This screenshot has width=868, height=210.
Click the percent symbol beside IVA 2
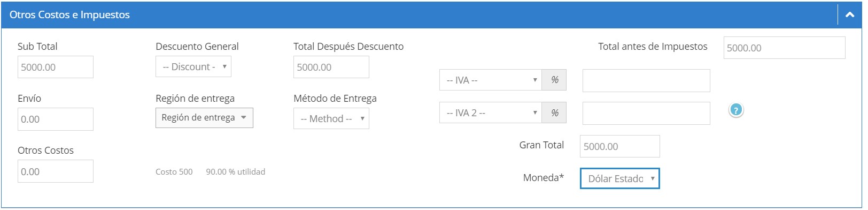(x=554, y=113)
